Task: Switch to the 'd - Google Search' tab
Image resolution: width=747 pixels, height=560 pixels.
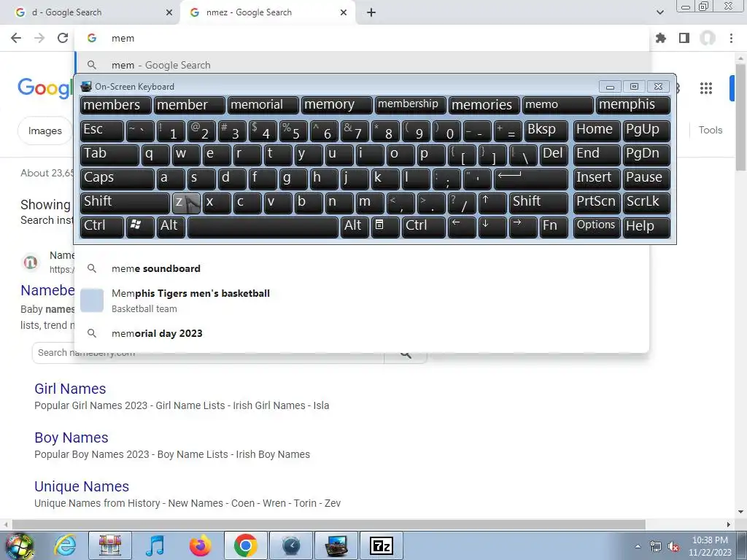Action: click(x=90, y=12)
